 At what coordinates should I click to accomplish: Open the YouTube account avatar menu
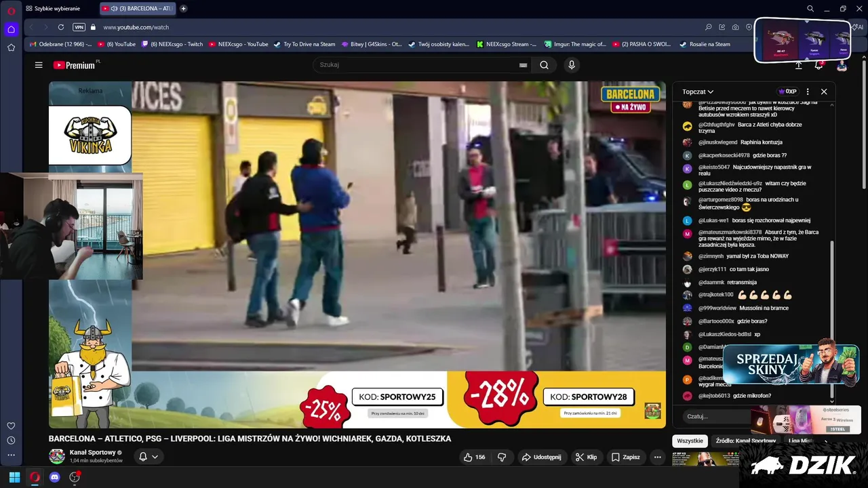click(842, 65)
